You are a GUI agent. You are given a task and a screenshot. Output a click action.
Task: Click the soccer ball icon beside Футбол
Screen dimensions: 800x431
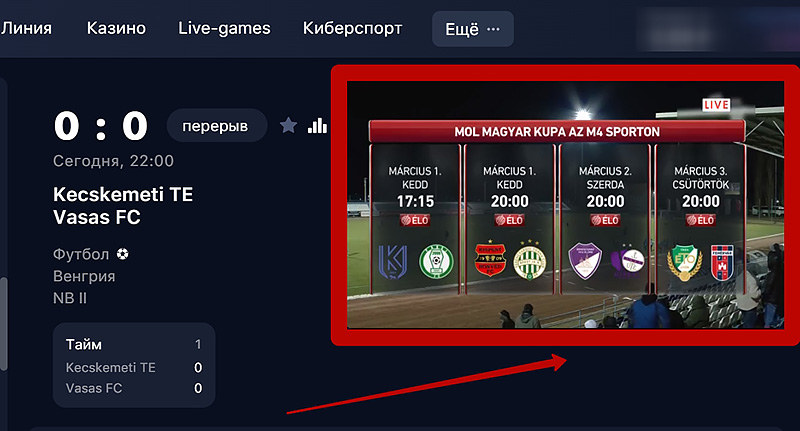coord(122,253)
